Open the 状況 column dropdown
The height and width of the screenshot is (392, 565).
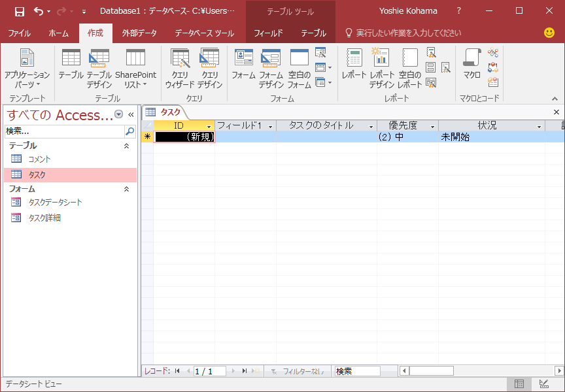point(539,127)
